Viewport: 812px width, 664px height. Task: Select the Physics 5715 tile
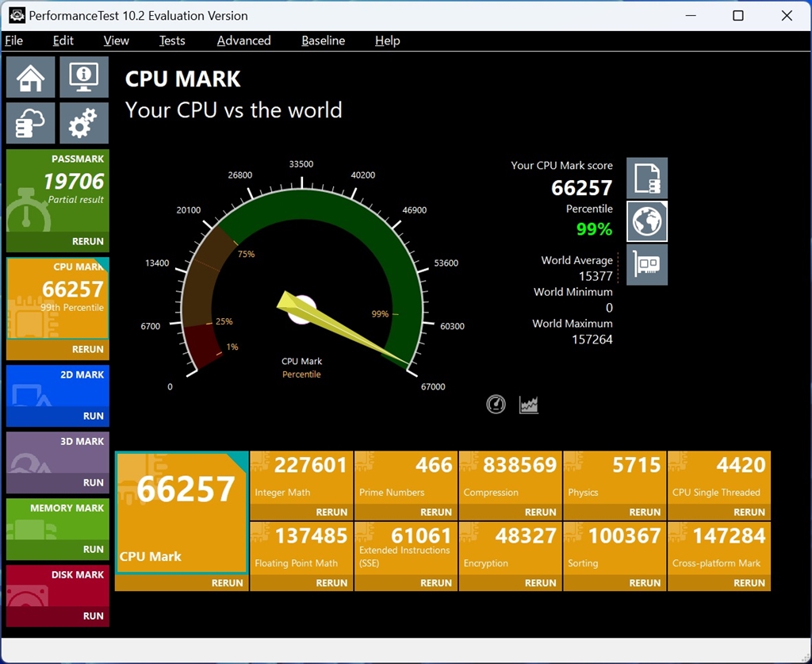[x=615, y=478]
